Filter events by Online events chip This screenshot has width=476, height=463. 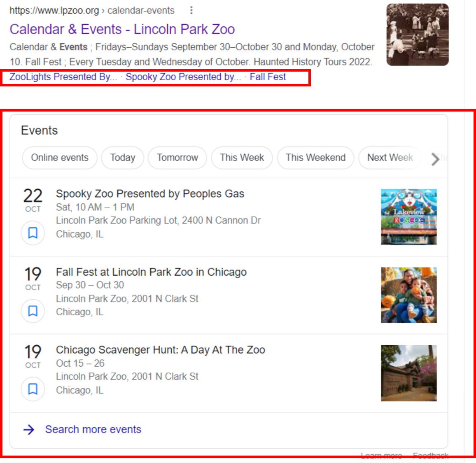point(60,158)
